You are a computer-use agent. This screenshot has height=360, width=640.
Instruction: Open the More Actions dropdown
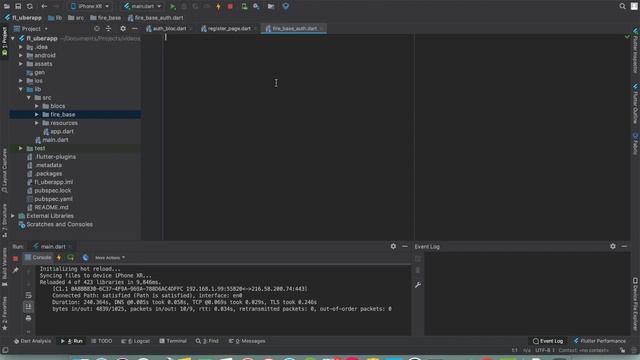[110, 258]
